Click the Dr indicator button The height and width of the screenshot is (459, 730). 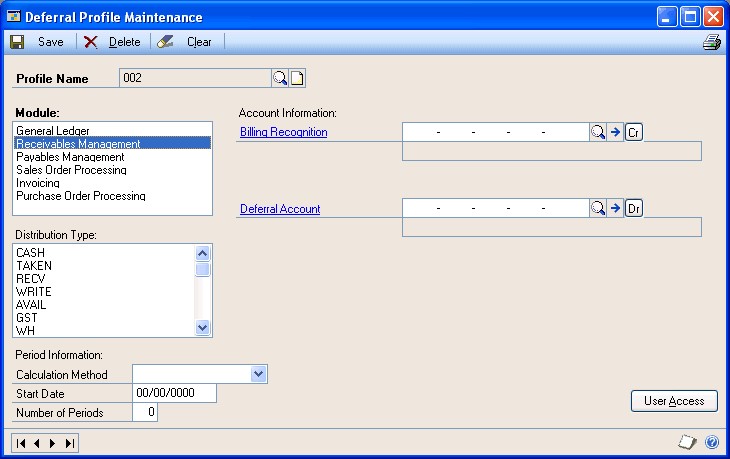[634, 208]
